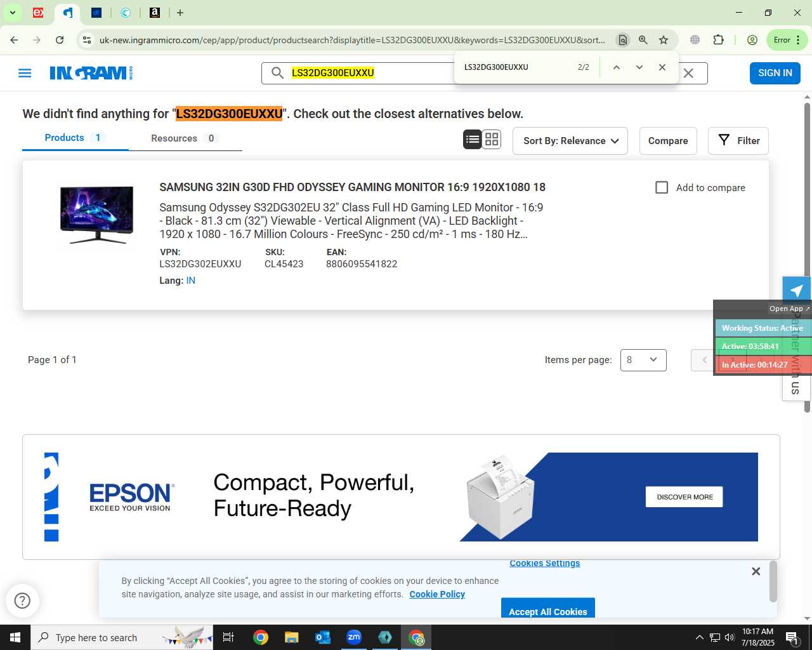
Task: Open the Chrome profile icon
Action: (752, 40)
